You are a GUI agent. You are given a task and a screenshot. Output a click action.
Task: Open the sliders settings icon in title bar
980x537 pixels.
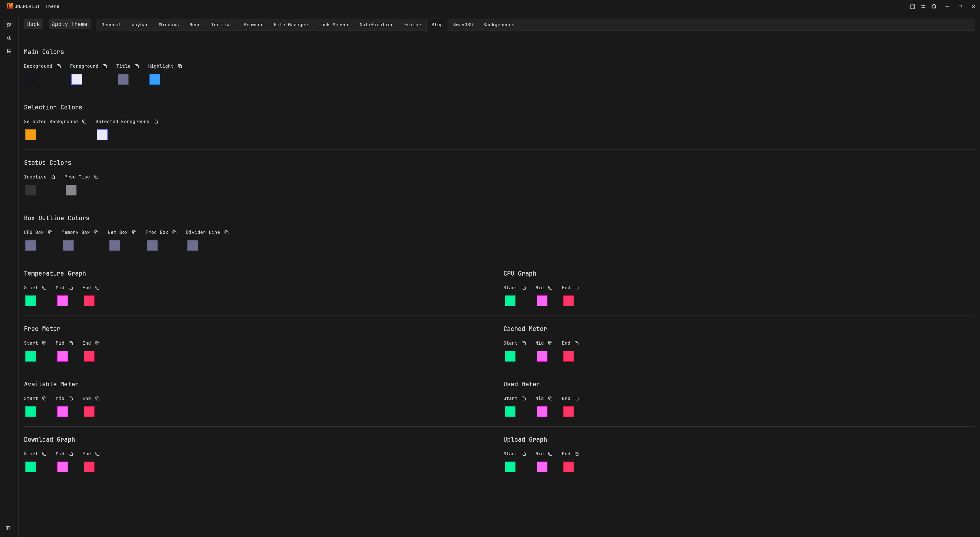click(923, 6)
